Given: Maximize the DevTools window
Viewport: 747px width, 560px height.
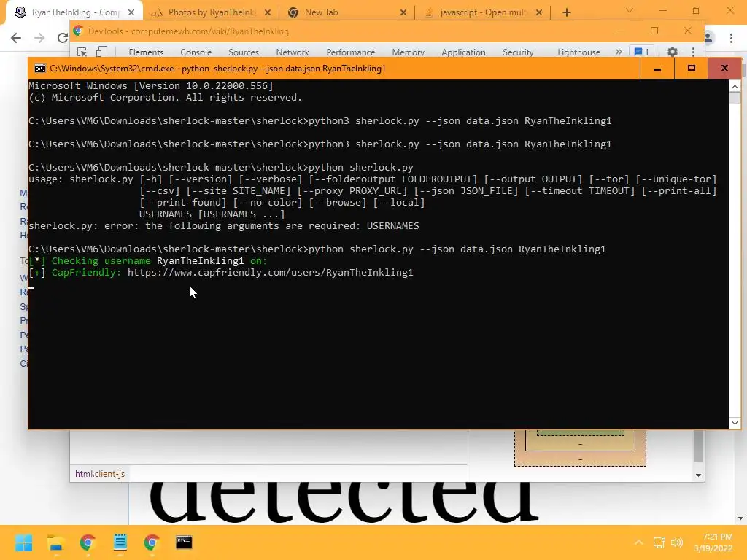Looking at the screenshot, I should tap(654, 31).
